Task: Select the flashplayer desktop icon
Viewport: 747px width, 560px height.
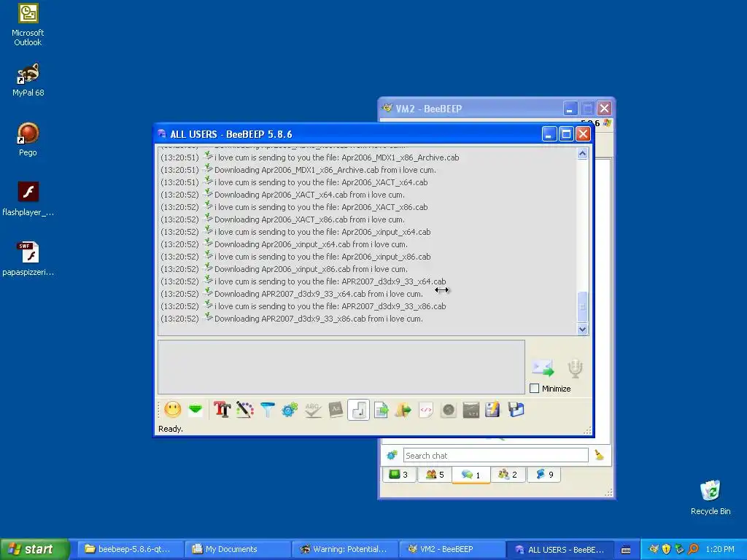Action: point(28,199)
